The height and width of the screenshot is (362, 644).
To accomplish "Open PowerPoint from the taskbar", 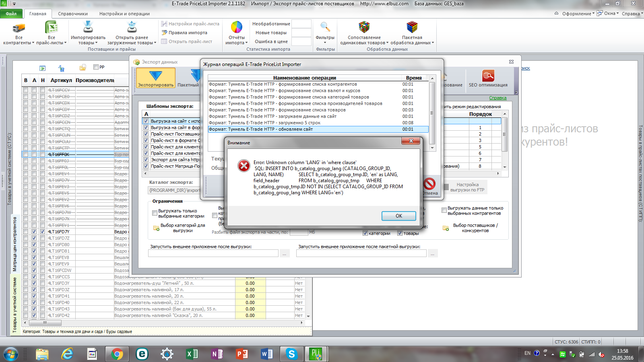I will [x=242, y=354].
